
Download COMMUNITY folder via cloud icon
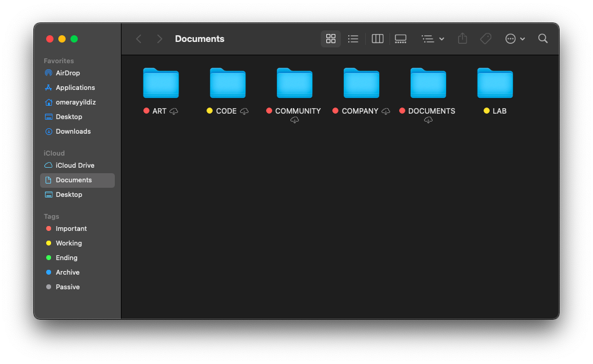tap(295, 120)
